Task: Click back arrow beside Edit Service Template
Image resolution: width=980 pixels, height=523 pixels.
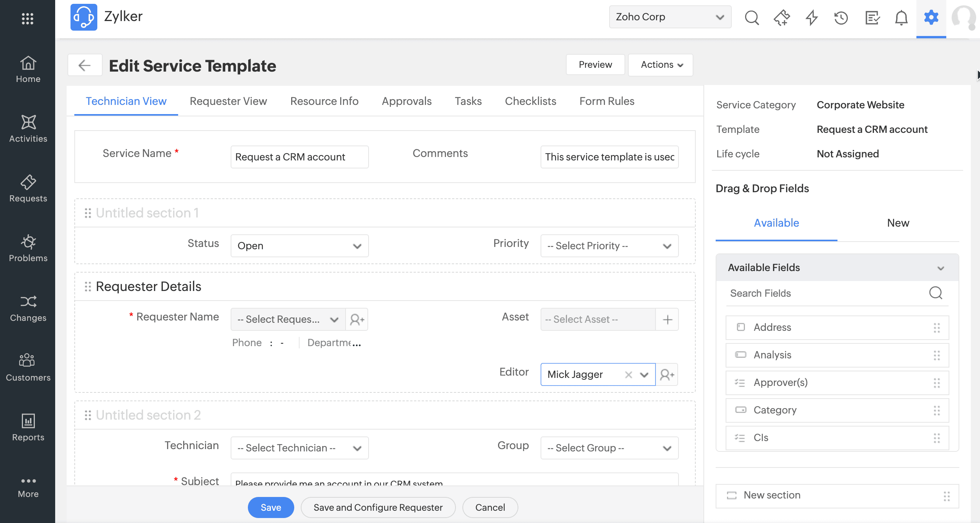Action: coord(84,65)
